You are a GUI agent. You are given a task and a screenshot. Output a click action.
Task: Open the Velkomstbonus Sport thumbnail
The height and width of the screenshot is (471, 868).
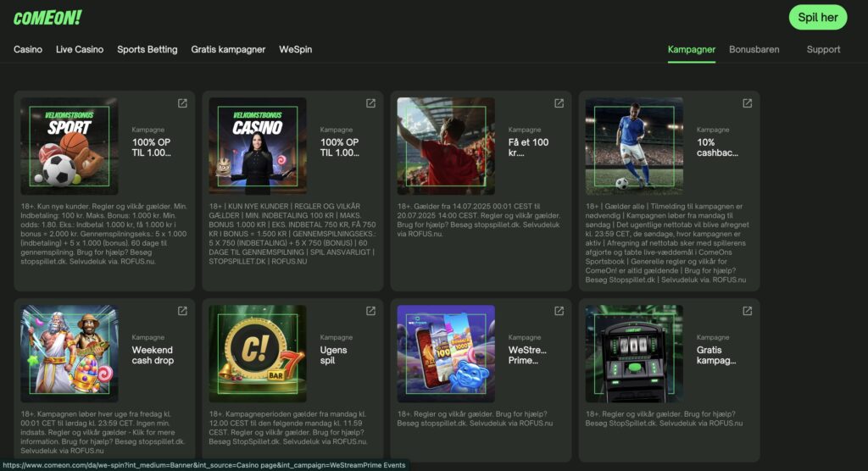[70, 146]
